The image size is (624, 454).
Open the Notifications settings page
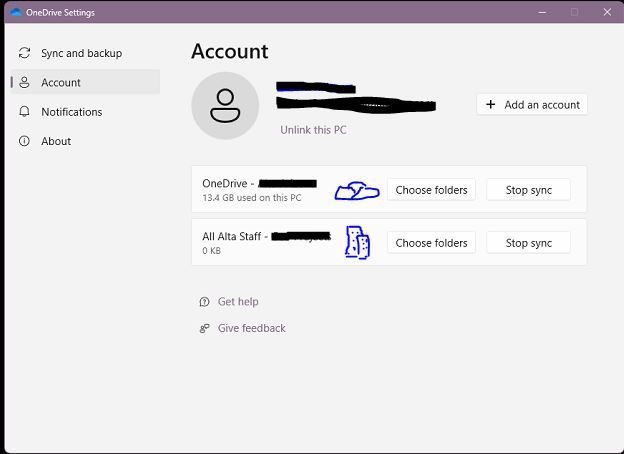tap(85, 112)
